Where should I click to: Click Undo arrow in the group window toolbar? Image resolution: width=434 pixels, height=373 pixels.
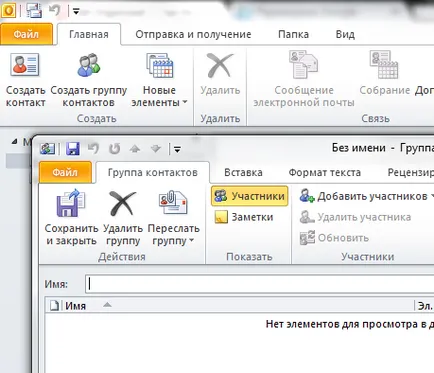click(x=94, y=148)
